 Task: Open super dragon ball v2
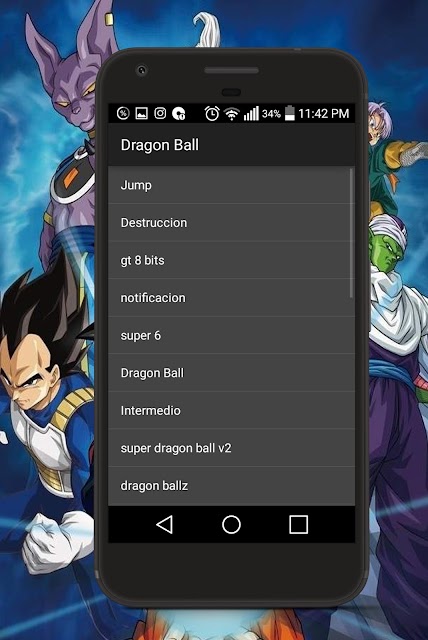(231, 448)
